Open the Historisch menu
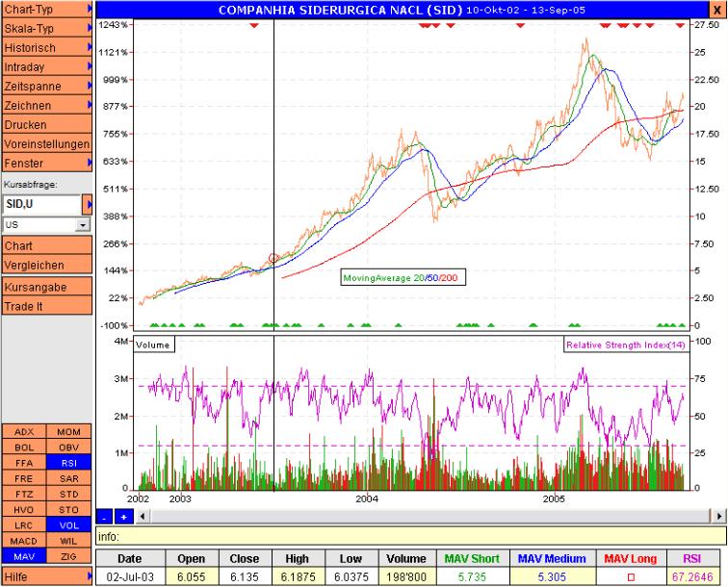 coord(47,48)
